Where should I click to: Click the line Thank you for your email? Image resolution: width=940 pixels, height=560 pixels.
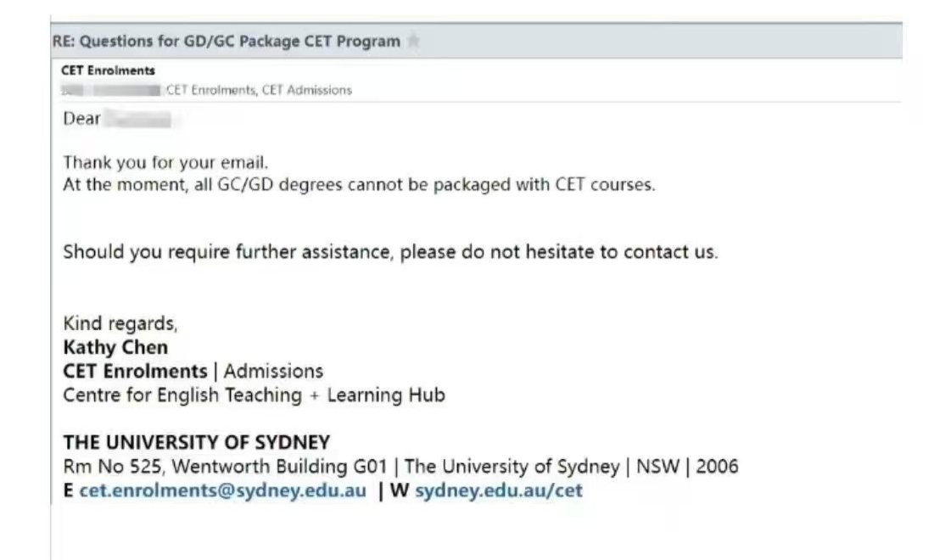tap(165, 162)
